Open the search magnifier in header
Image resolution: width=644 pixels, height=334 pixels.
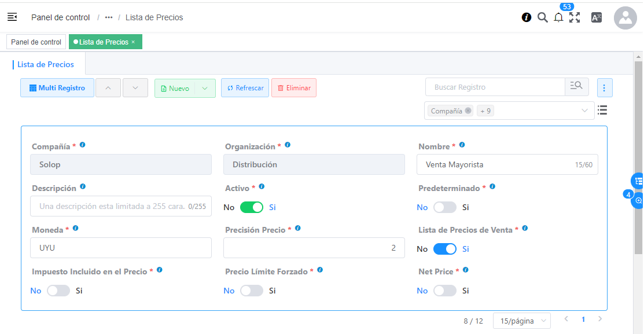[542, 17]
